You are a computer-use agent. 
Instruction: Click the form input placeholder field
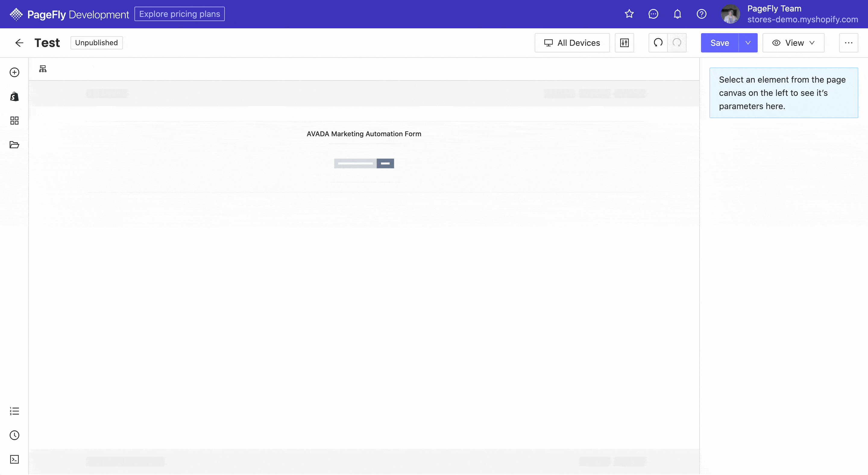click(x=355, y=163)
